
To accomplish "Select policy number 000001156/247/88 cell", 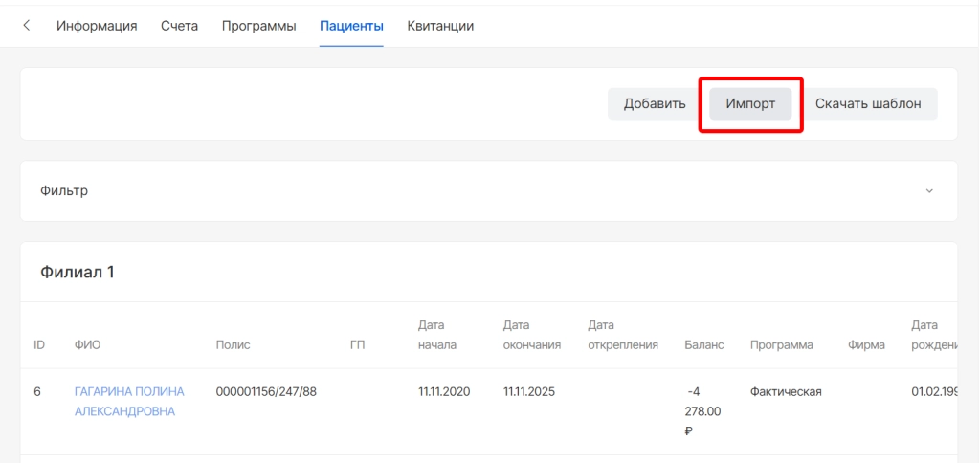I will coord(266,392).
